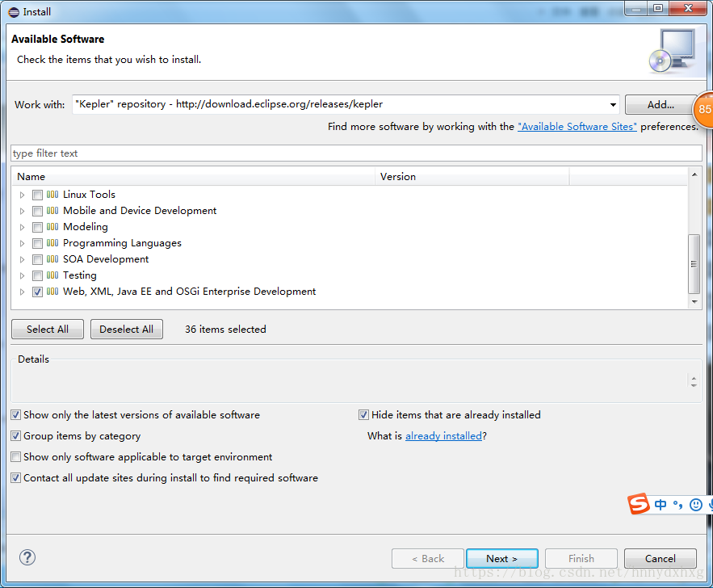The height and width of the screenshot is (588, 713).
Task: Uncheck Web, XML, Java EE and OSGi checkbox
Action: (x=38, y=292)
